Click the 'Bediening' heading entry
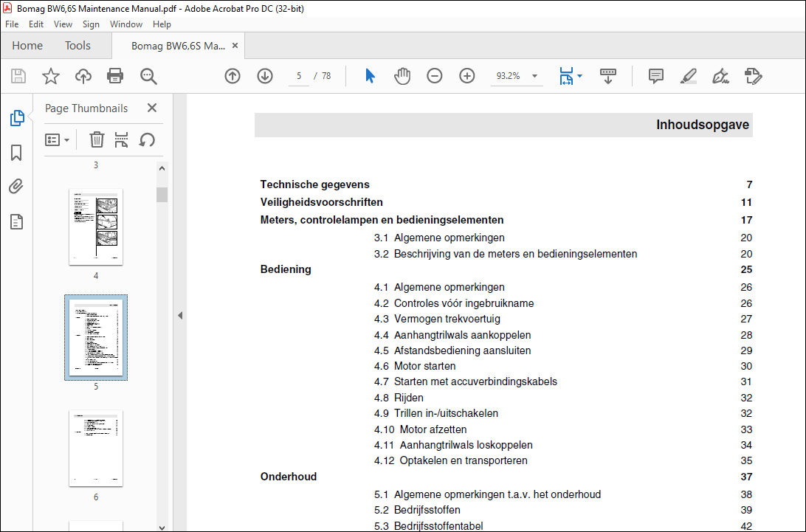Image resolution: width=806 pixels, height=532 pixels. [286, 269]
